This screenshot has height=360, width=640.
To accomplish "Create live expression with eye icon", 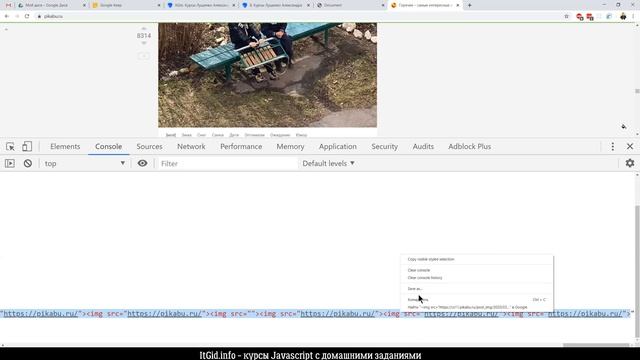I will tap(142, 163).
